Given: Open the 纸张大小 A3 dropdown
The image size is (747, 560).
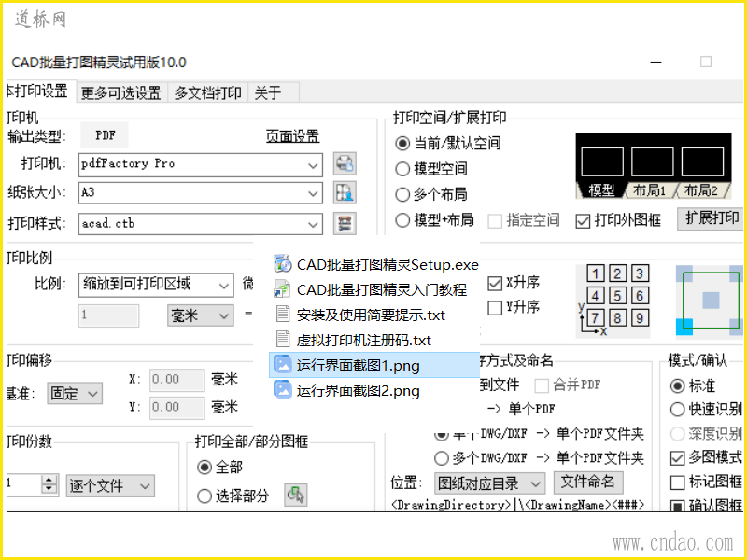Looking at the screenshot, I should [201, 193].
